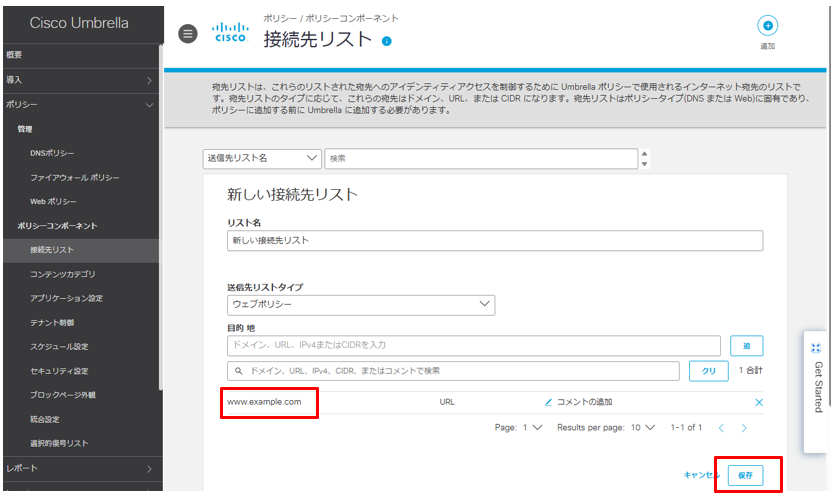833x496 pixels.
Task: Open the Page number dropdown
Action: [532, 427]
